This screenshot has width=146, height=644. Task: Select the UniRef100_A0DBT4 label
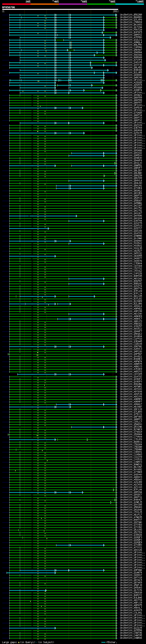131,90
